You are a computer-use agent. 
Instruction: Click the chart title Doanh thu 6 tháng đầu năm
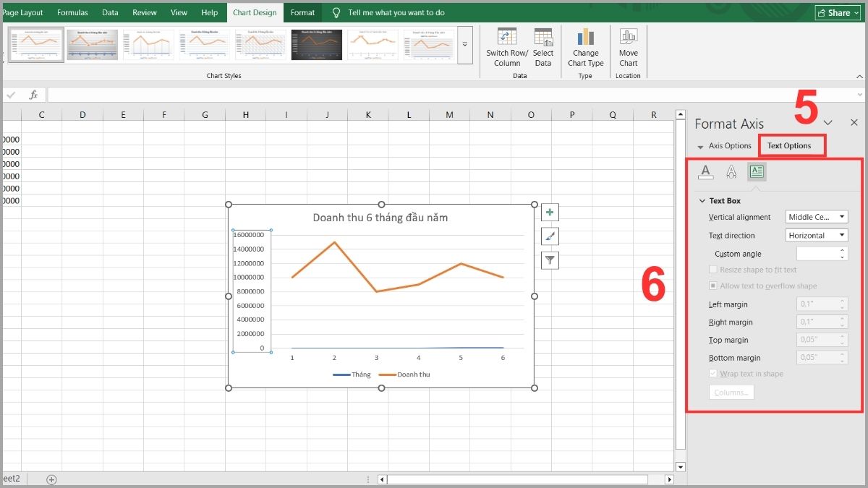point(380,217)
